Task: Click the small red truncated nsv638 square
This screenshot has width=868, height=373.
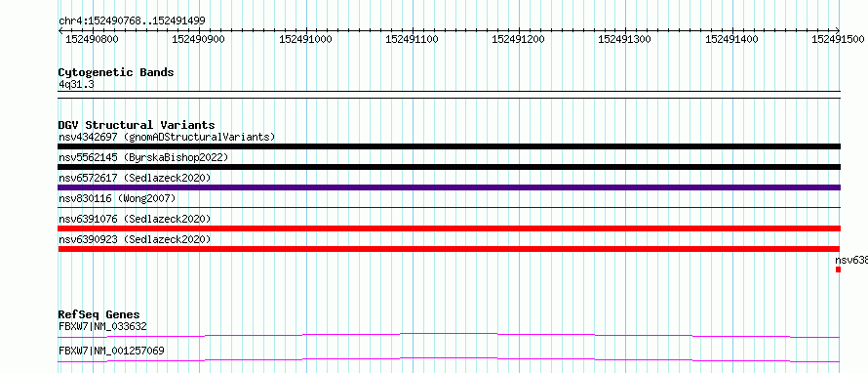Action: 838,269
